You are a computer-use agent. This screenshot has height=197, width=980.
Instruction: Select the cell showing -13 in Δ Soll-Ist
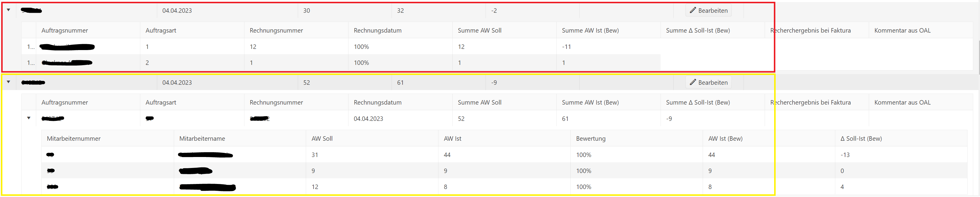click(845, 155)
